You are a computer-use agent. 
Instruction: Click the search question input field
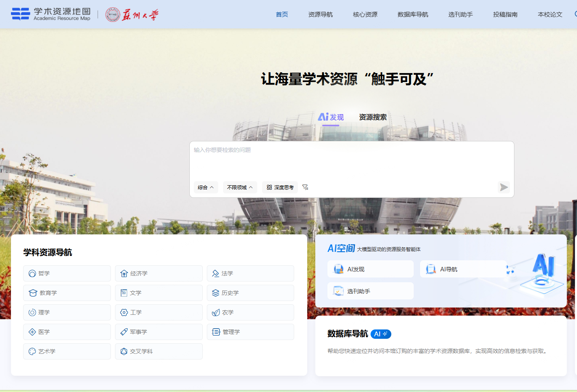[351, 160]
